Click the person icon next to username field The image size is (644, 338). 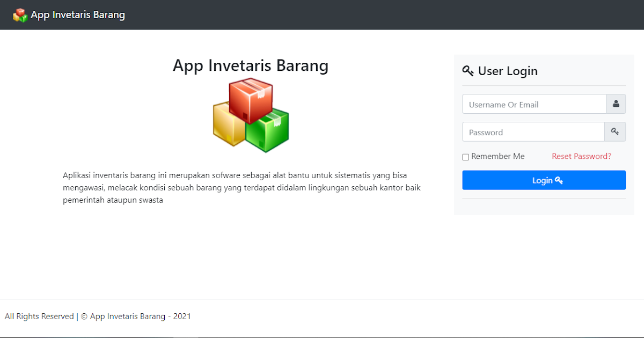616,104
